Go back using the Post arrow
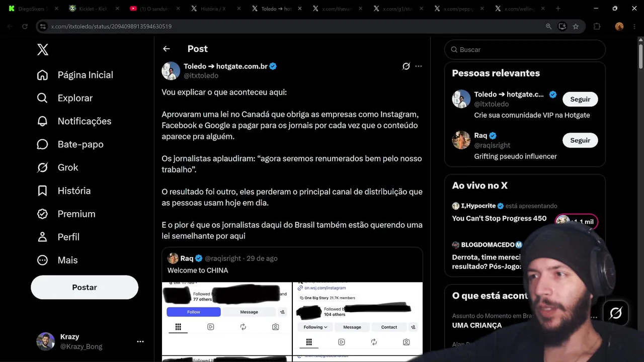The width and height of the screenshot is (644, 362). (x=167, y=49)
